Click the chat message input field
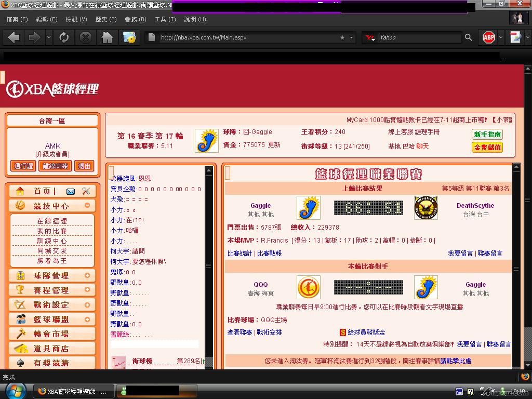Image resolution: width=532 pixels, height=399 pixels. click(154, 344)
